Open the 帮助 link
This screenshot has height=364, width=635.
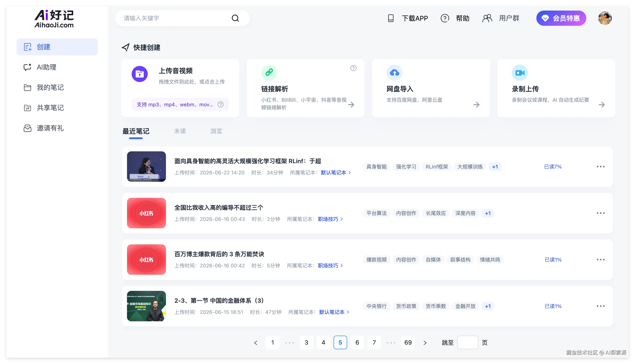point(462,18)
